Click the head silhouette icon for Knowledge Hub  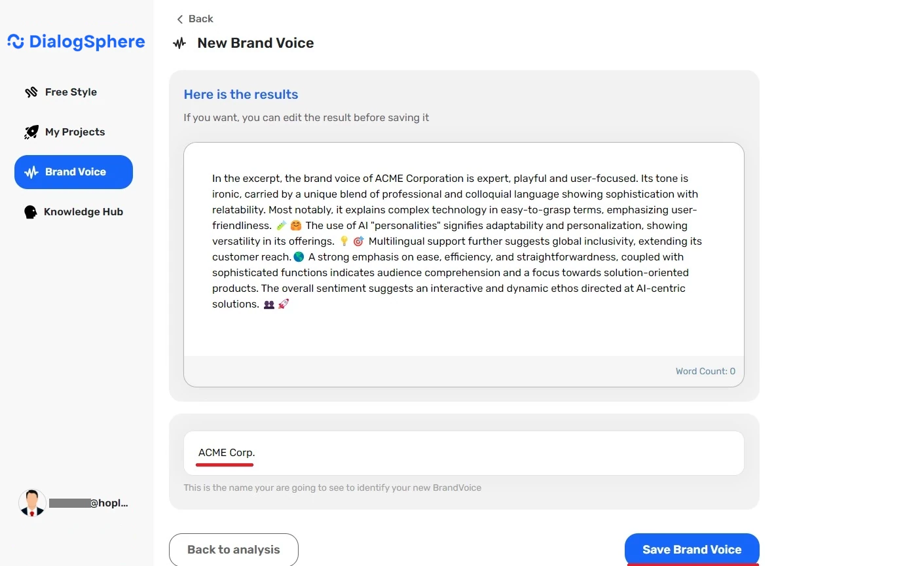tap(30, 211)
